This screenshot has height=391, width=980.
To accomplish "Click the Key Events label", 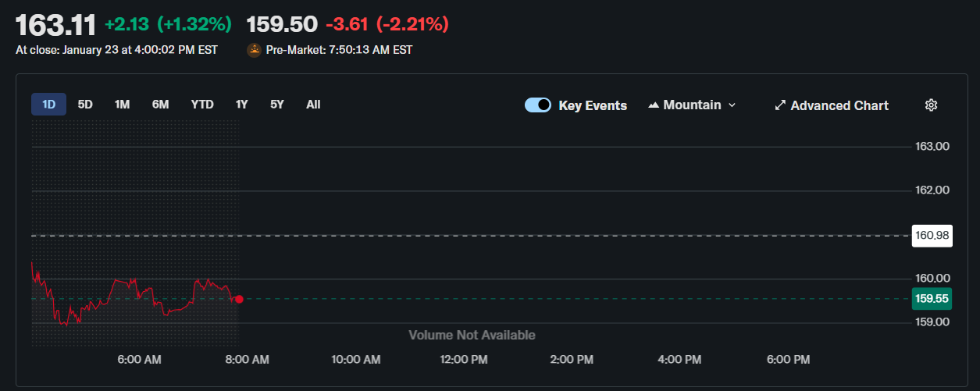I will coord(593,105).
